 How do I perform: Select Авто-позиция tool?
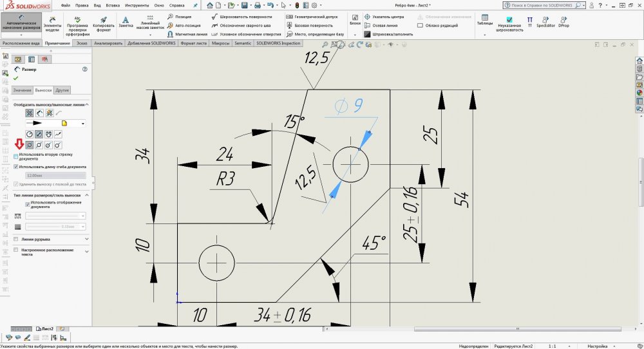(x=184, y=26)
